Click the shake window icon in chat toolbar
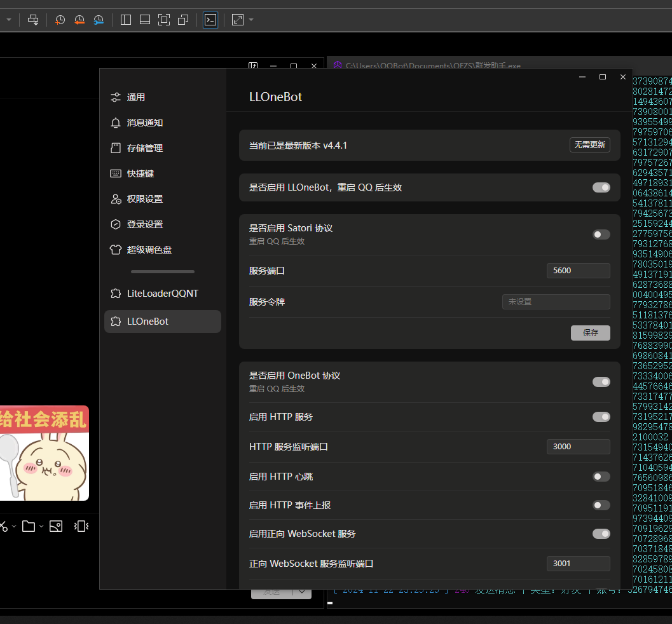The height and width of the screenshot is (624, 672). coord(81,526)
